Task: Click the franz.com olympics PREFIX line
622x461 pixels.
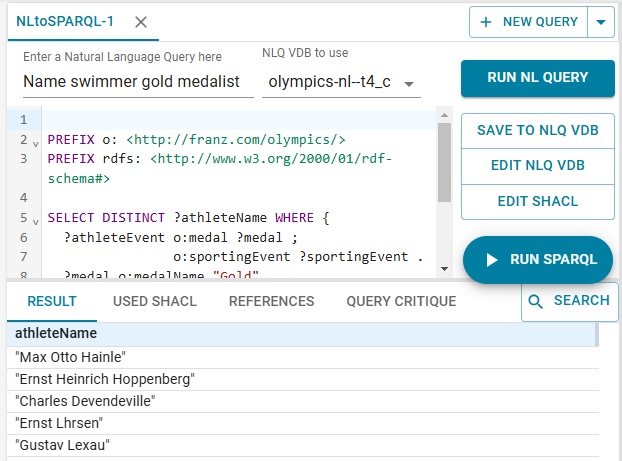Action: coord(196,140)
